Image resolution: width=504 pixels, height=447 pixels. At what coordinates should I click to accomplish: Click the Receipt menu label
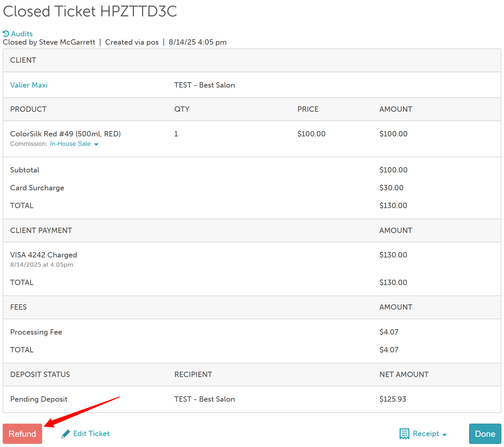click(426, 433)
